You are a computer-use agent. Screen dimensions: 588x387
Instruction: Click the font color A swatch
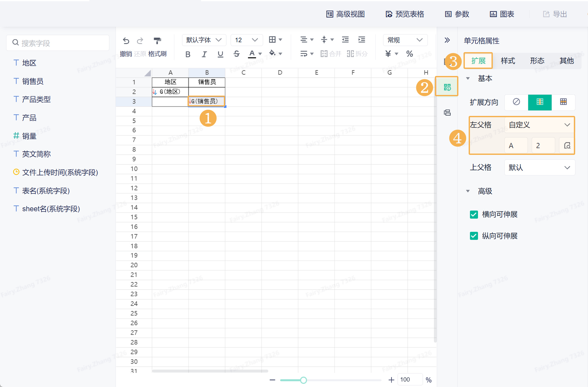(252, 54)
